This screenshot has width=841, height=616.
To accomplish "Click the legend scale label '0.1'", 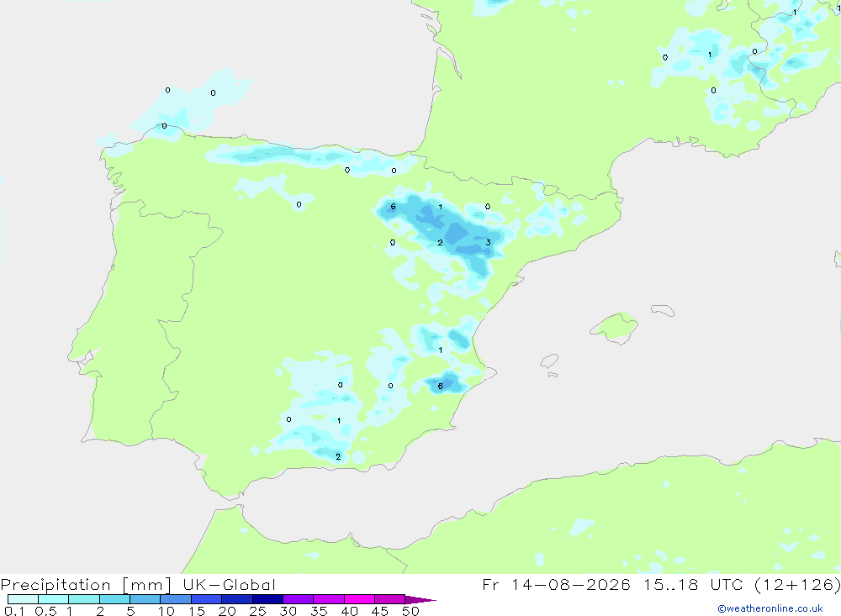I will tap(14, 611).
